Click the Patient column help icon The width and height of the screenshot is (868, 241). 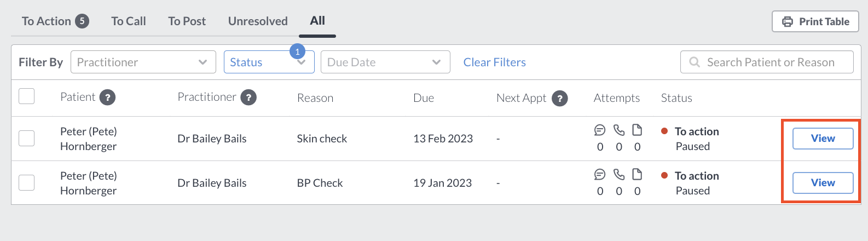tap(107, 97)
